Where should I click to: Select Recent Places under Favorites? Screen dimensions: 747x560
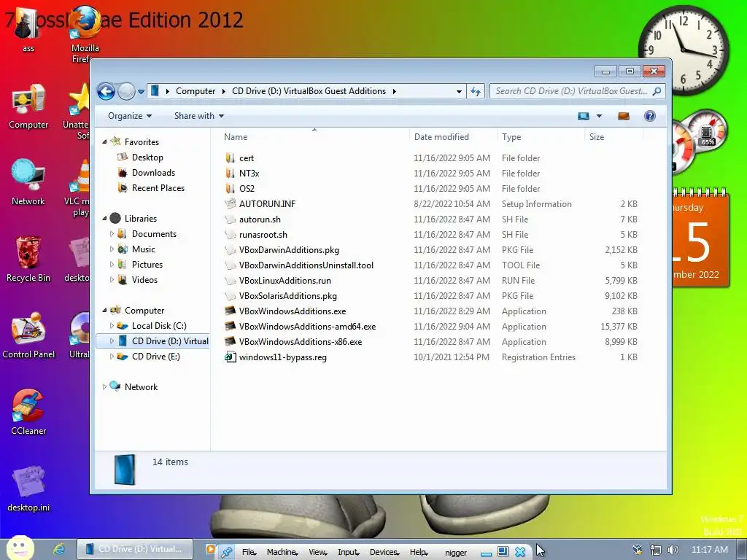pyautogui.click(x=158, y=187)
